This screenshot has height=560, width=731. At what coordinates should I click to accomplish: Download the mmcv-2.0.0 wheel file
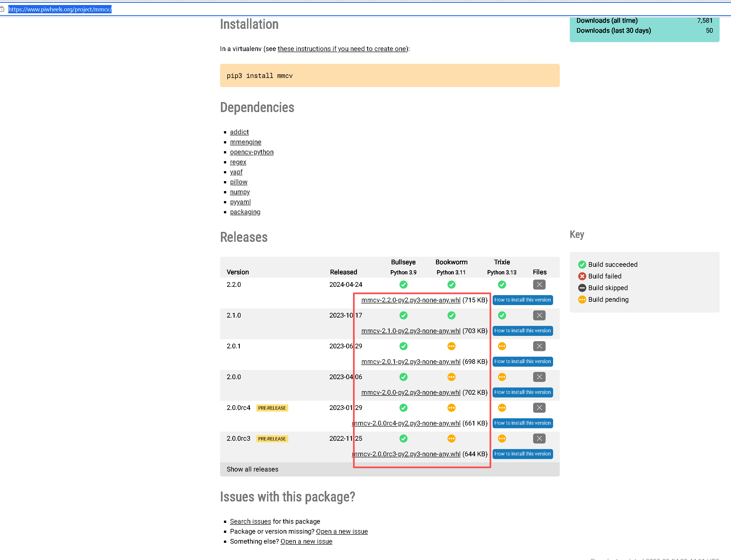point(410,393)
